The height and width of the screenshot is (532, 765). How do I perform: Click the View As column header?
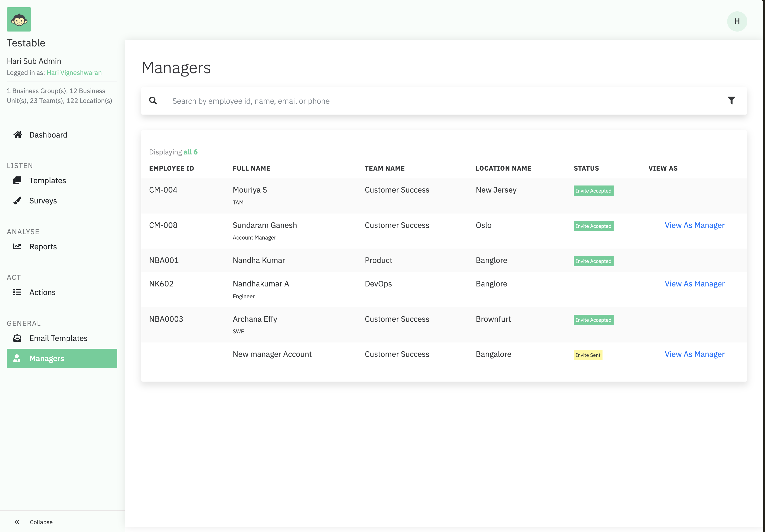(663, 168)
